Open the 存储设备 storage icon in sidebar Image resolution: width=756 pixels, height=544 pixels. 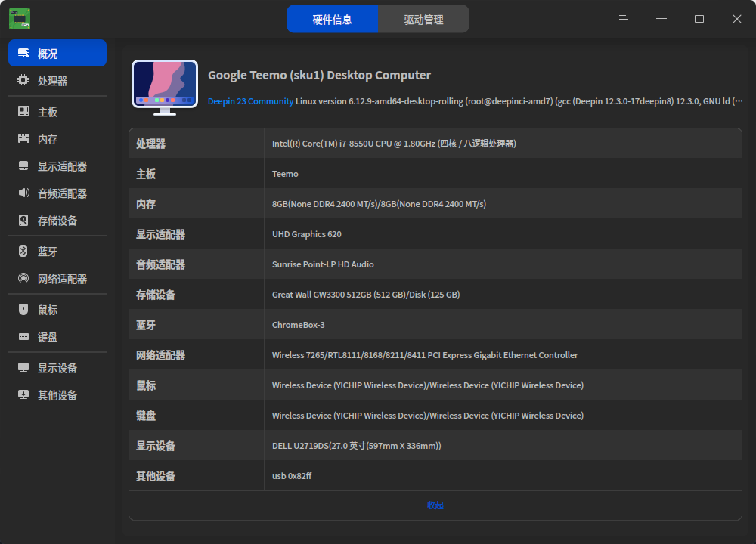point(23,220)
